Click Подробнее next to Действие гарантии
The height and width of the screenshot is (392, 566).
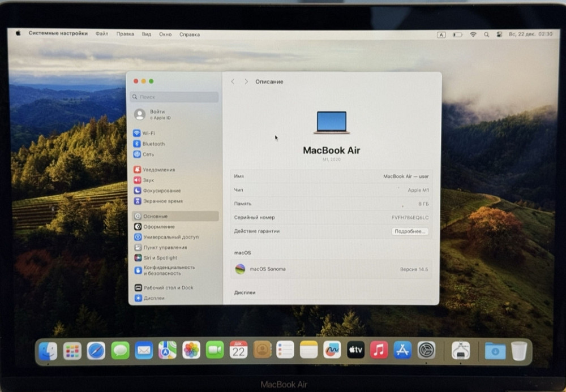(x=410, y=231)
